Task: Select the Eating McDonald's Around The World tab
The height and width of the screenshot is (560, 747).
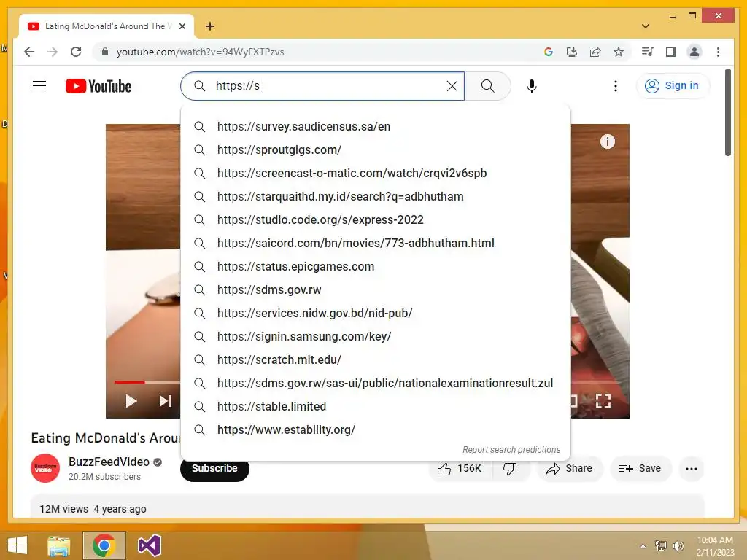Action: 107,26
